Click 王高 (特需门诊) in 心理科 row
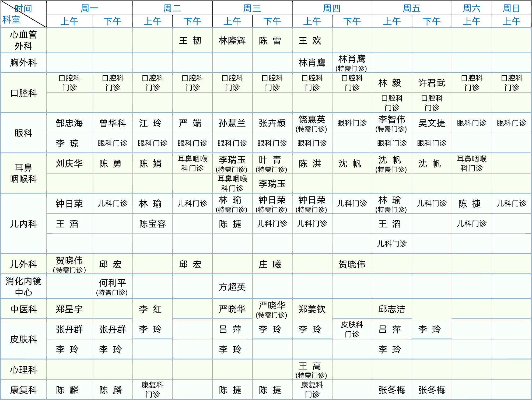532x400 pixels. (x=311, y=370)
